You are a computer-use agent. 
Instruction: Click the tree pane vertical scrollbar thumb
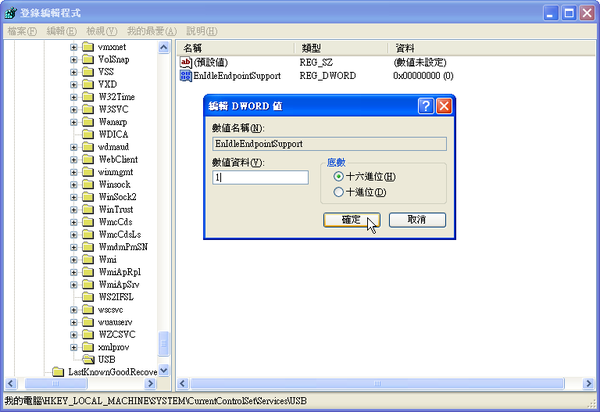pyautogui.click(x=164, y=344)
